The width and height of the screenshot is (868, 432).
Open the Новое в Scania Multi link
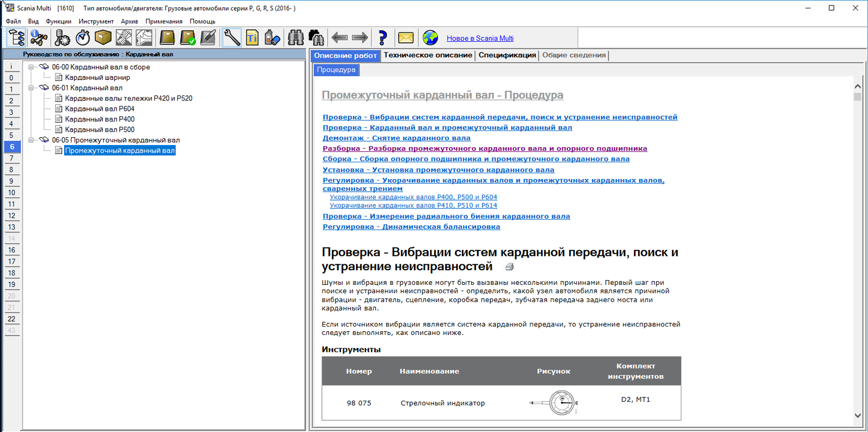(x=480, y=38)
